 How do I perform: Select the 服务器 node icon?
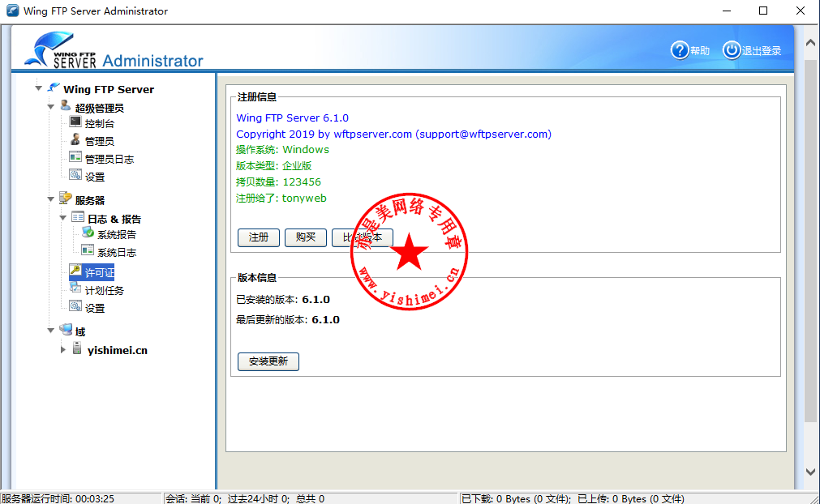66,198
